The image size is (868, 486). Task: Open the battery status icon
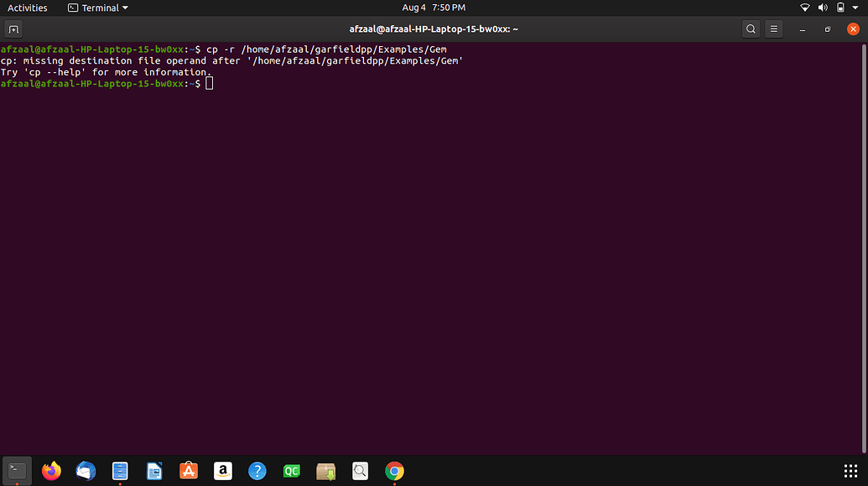(x=840, y=8)
